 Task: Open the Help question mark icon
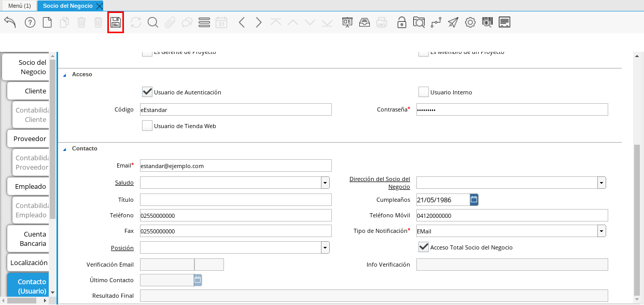(30, 22)
